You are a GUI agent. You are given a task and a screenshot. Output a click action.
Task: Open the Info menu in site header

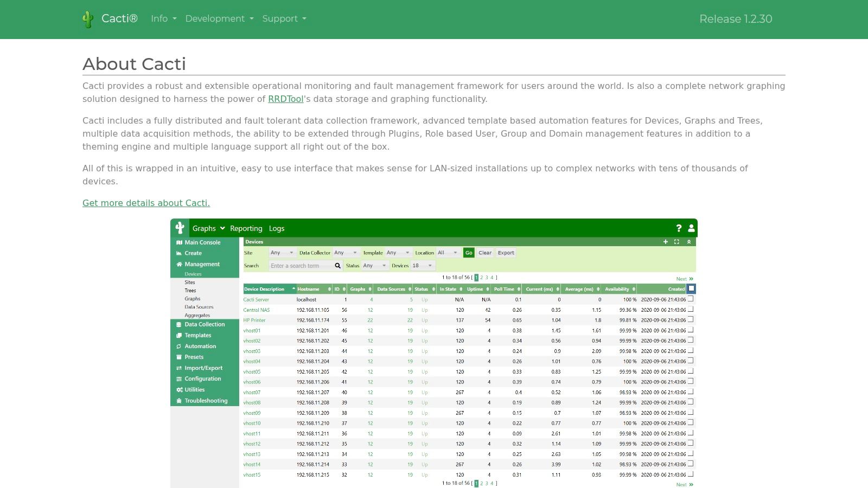(164, 18)
